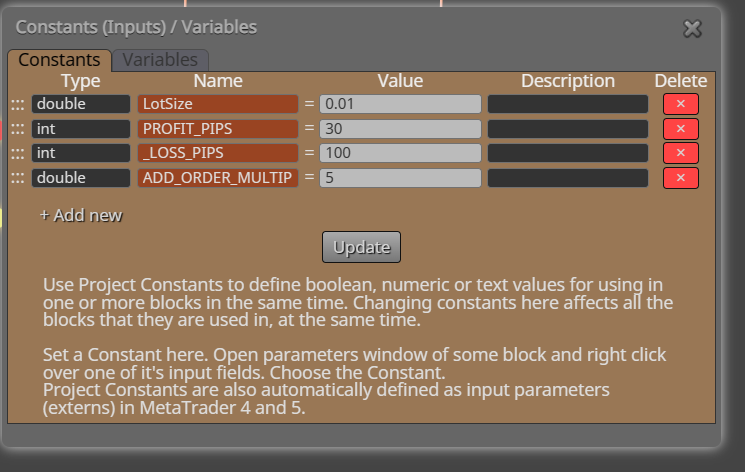Grab the drag handle of _LOSS_PIPS row
Viewport: 745px width, 472px height.
coord(18,154)
